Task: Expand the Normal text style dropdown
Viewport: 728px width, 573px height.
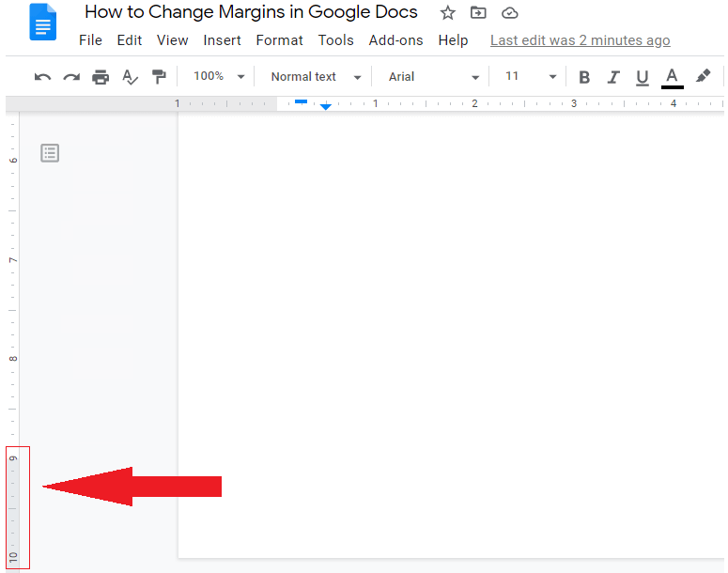Action: point(315,77)
